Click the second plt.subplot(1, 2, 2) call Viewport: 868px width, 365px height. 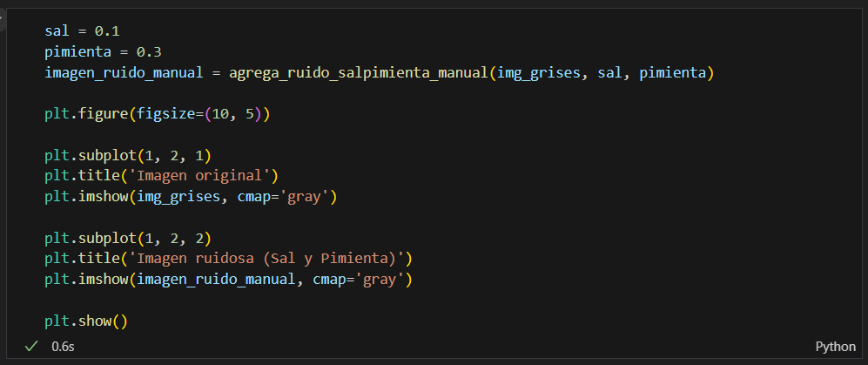pyautogui.click(x=128, y=238)
